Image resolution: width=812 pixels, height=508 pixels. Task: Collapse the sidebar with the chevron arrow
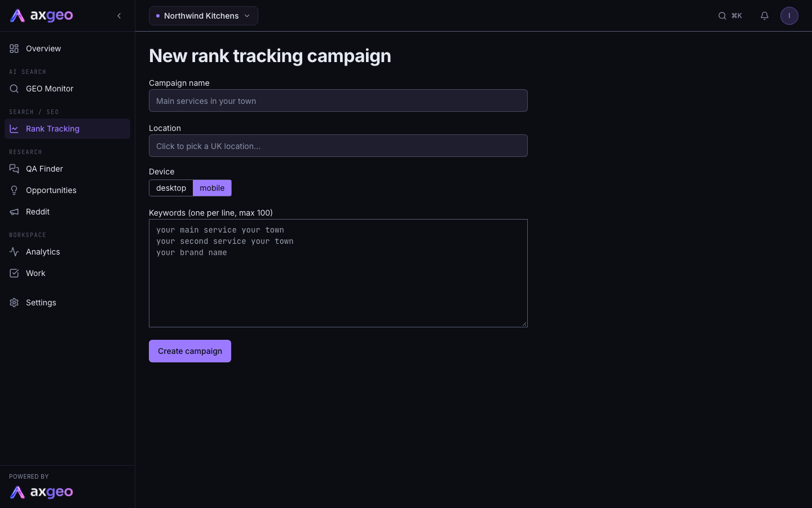[x=119, y=16]
